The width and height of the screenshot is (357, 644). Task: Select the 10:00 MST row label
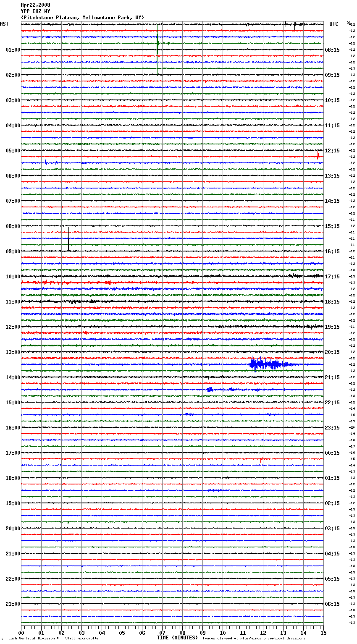click(13, 277)
